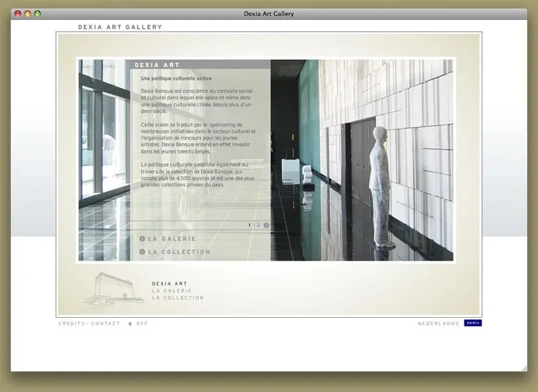538x392 pixels.
Task: Select Dexia Art in bottom navigation
Action: (169, 283)
